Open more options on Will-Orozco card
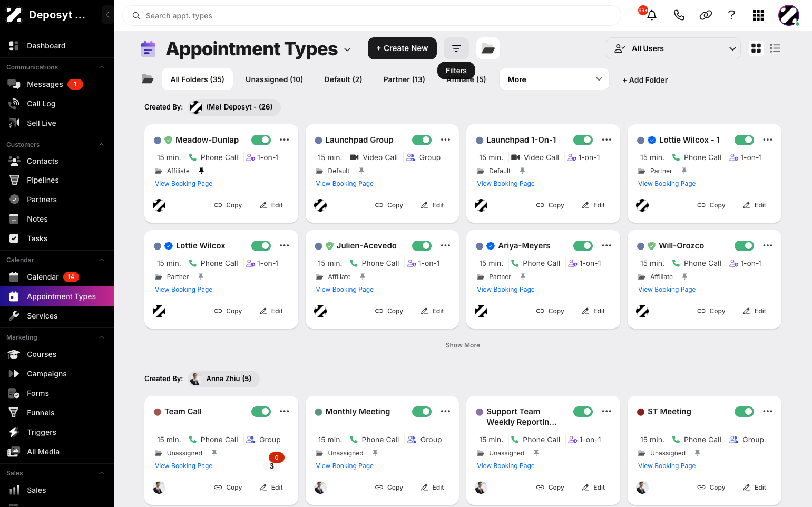 tap(768, 246)
